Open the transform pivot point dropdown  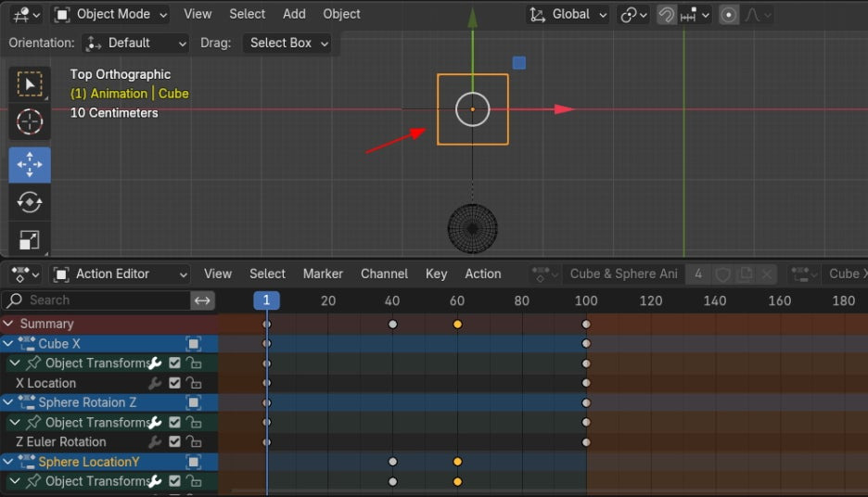click(633, 15)
